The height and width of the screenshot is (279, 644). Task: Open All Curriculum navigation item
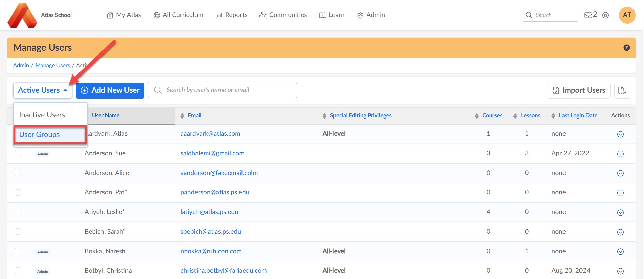178,15
